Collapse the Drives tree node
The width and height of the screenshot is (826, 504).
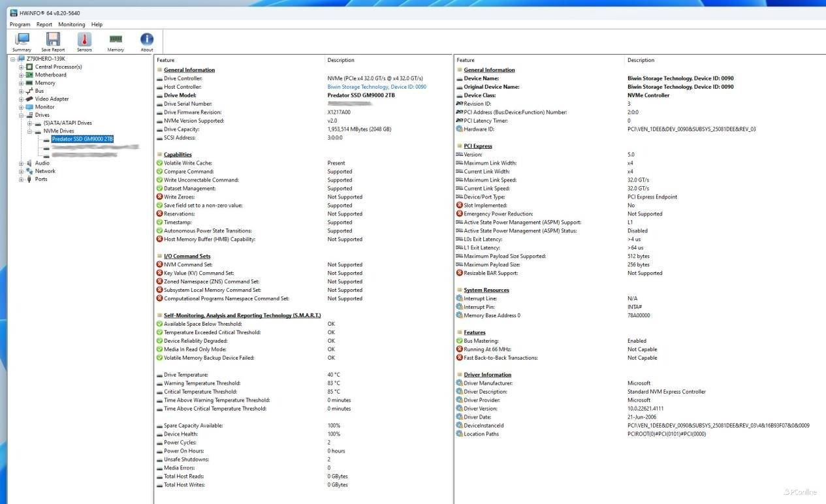pos(21,115)
